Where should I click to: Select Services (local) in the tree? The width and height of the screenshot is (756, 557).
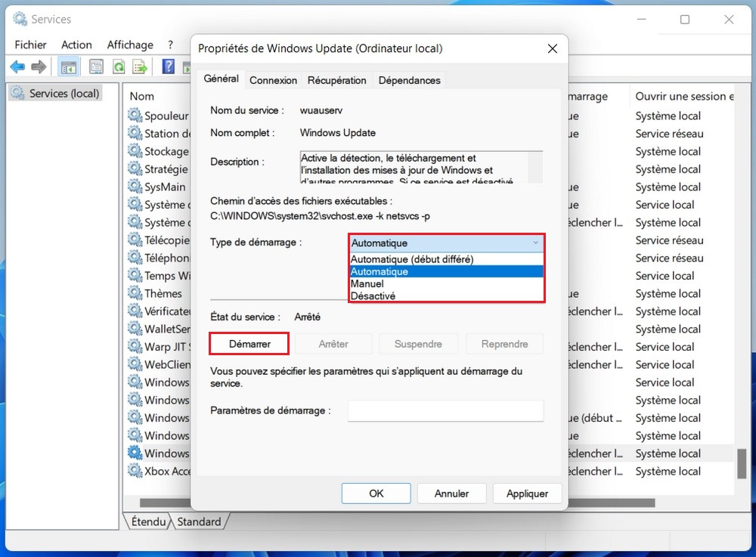point(57,93)
